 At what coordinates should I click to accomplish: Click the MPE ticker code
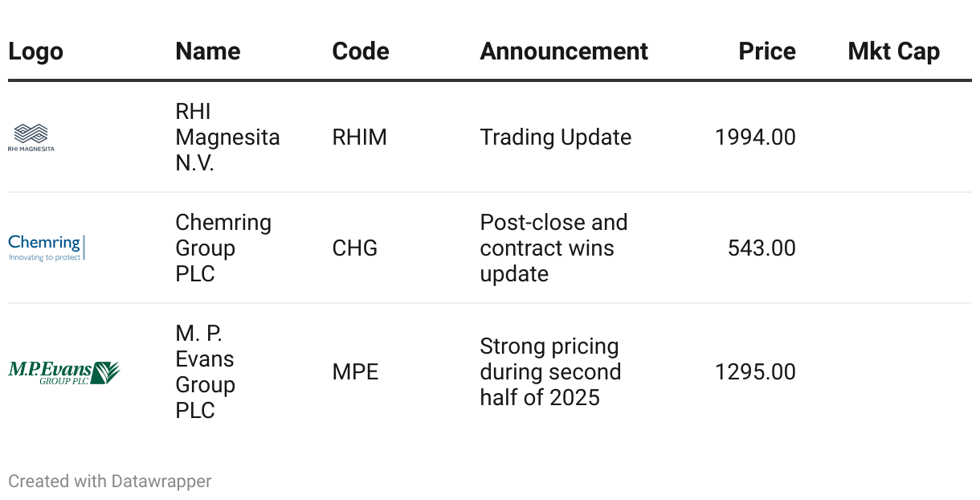pyautogui.click(x=355, y=372)
